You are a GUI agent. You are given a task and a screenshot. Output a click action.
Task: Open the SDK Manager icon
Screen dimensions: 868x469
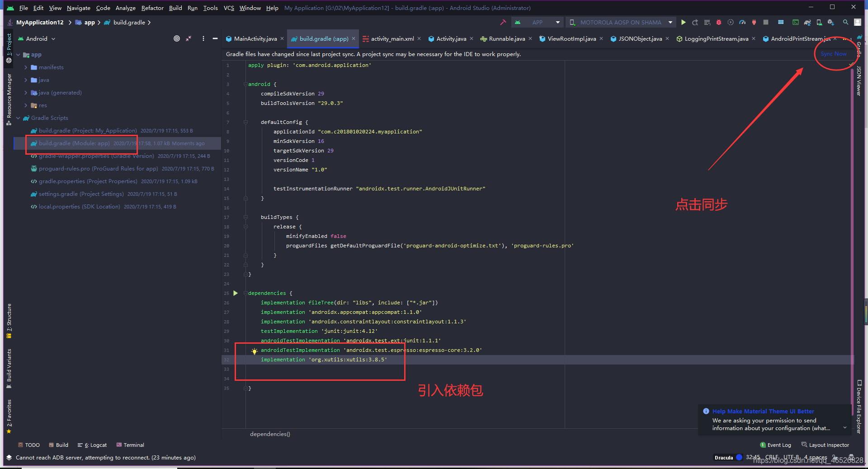point(831,22)
